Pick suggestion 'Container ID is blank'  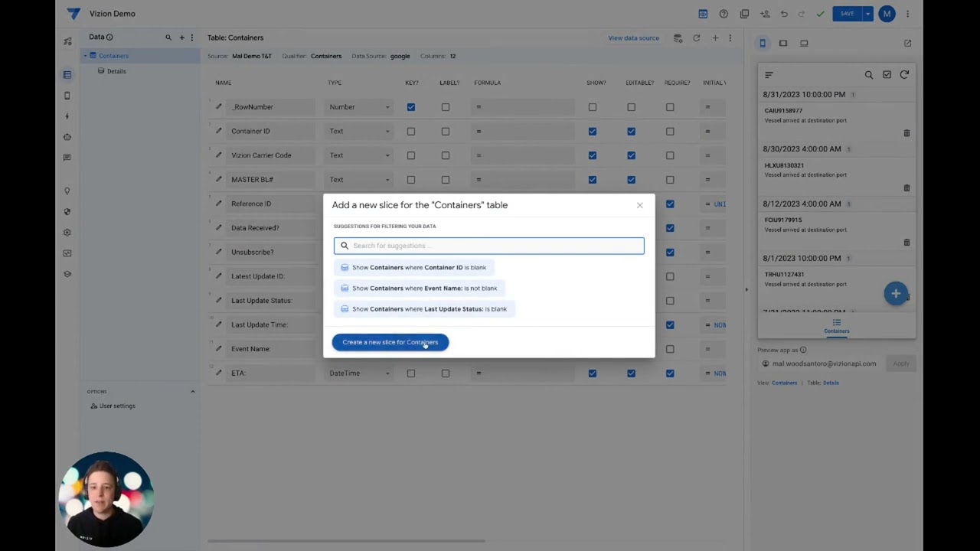[413, 267]
